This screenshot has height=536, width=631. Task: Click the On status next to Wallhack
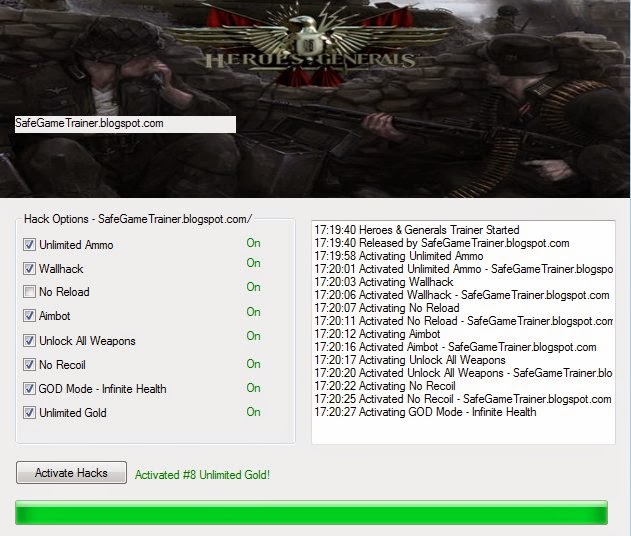(x=254, y=263)
